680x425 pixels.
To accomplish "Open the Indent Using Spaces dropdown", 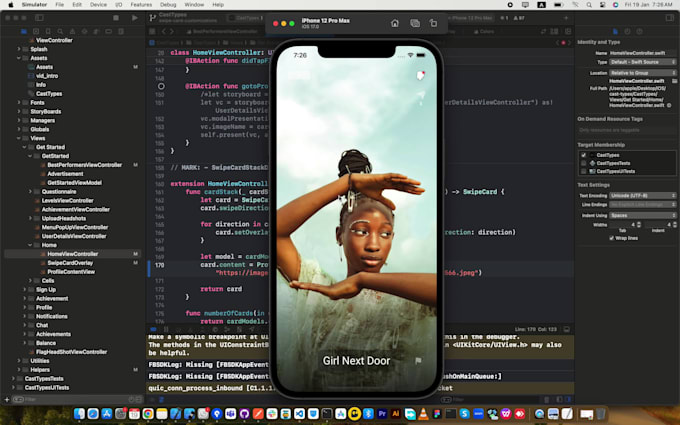I will 643,215.
